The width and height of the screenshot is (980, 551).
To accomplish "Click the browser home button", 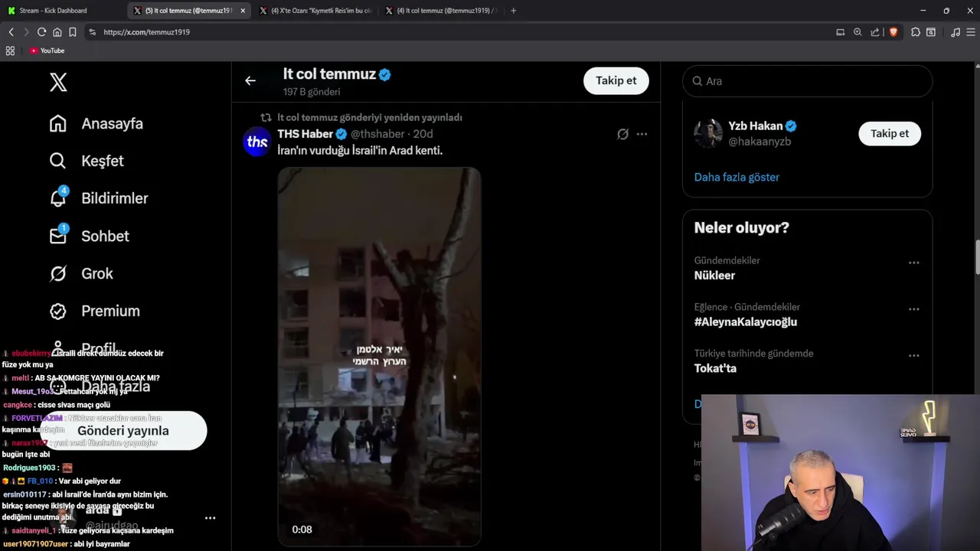I will pos(57,32).
